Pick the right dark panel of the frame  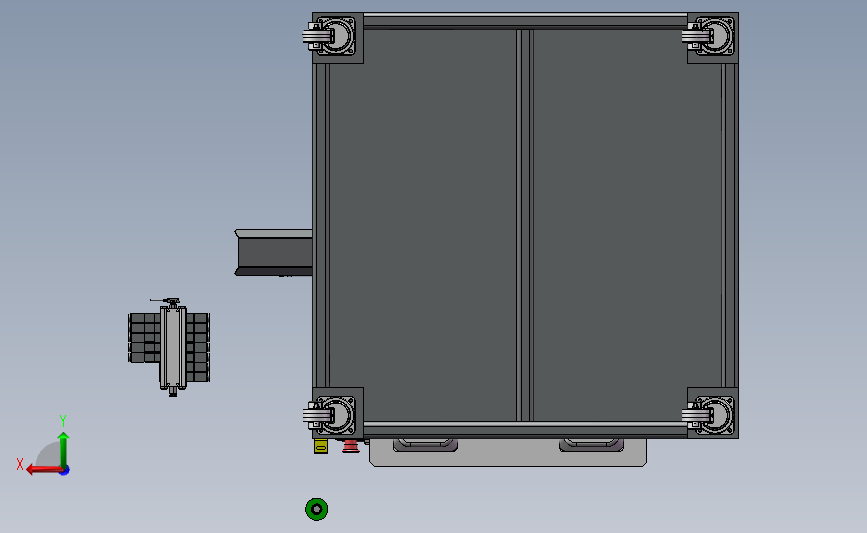click(x=627, y=225)
